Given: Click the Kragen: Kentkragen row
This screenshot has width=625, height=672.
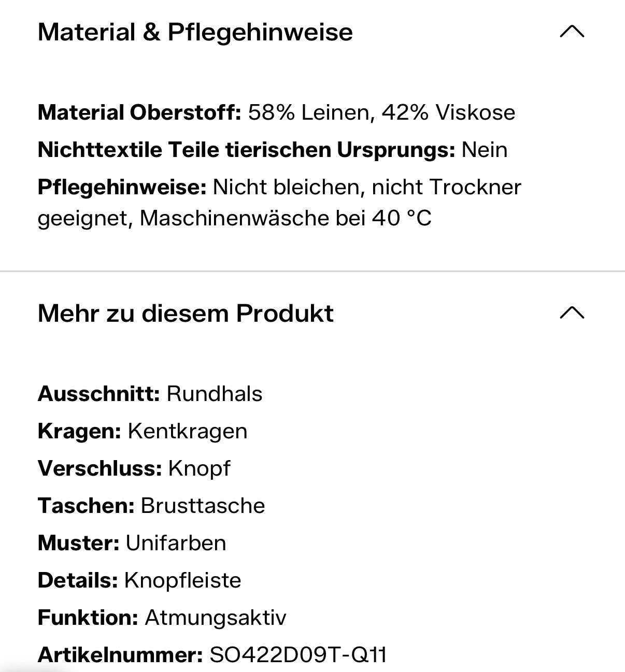Looking at the screenshot, I should 143,431.
